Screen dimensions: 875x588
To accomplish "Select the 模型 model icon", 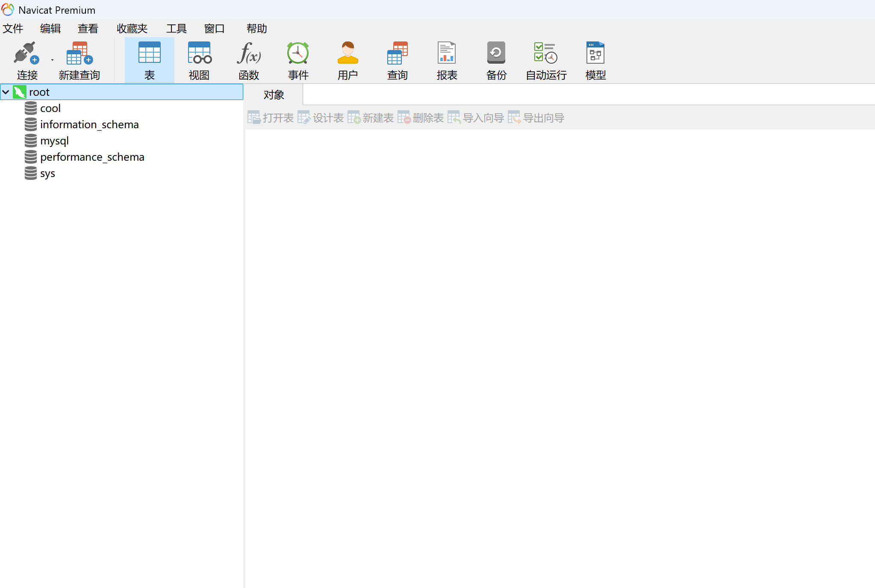I will tap(595, 53).
